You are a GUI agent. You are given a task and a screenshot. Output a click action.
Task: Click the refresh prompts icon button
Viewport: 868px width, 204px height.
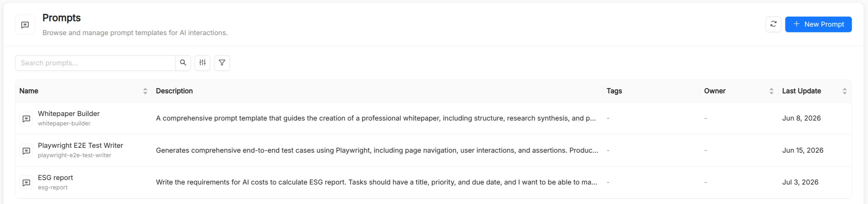pos(773,24)
